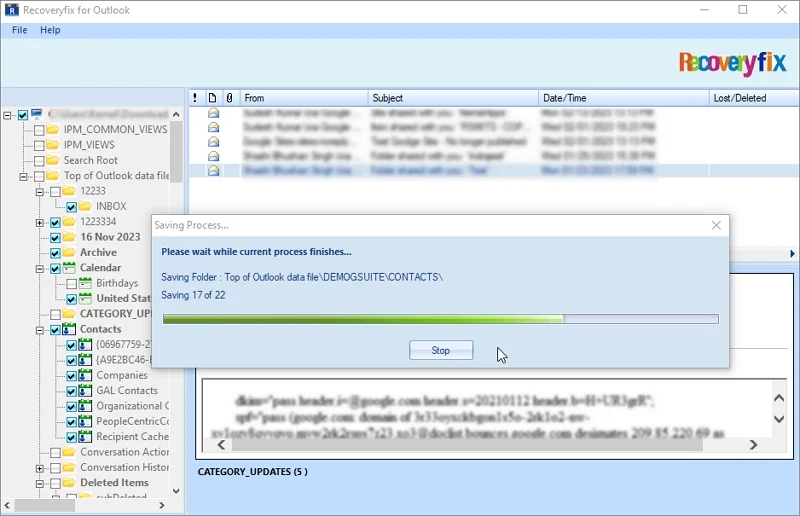Click the item type page column icon
Viewport: 800px width, 516px height.
pyautogui.click(x=212, y=98)
